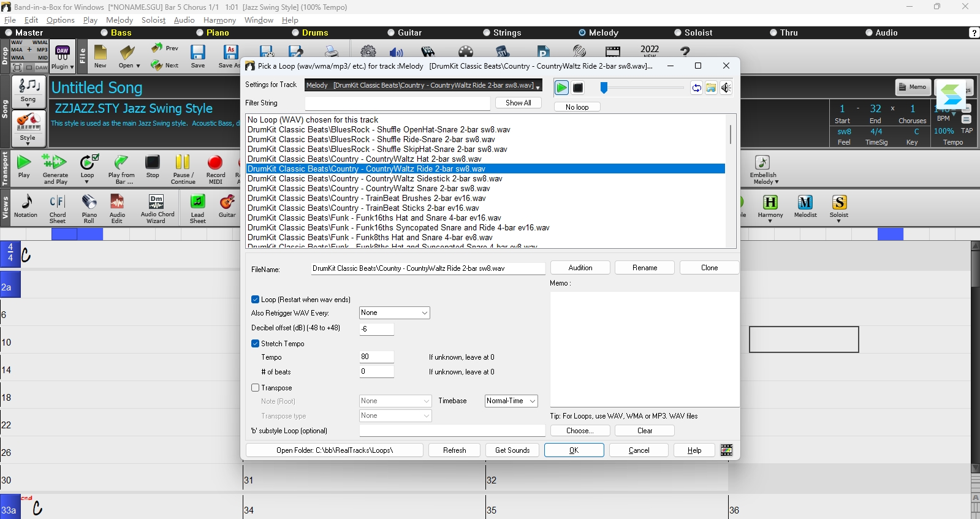Click the Audition button
This screenshot has width=980, height=519.
click(580, 268)
